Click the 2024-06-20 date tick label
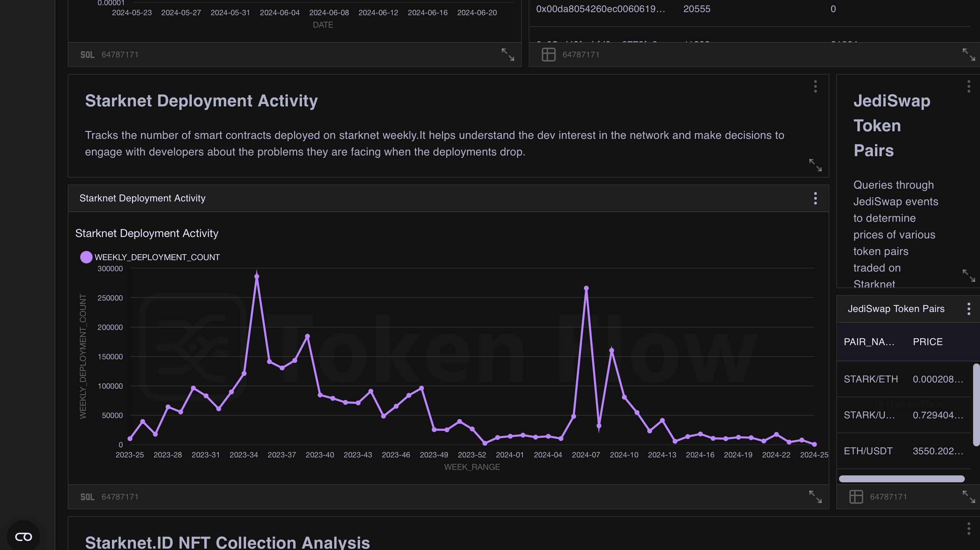Viewport: 980px width, 550px height. (x=477, y=12)
